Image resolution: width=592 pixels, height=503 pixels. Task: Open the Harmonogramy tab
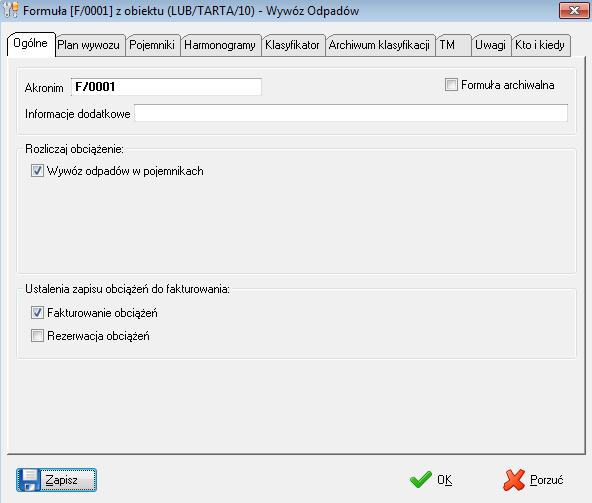(x=220, y=45)
